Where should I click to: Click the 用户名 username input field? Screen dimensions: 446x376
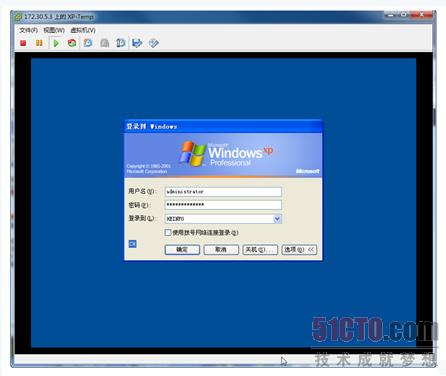(x=223, y=192)
